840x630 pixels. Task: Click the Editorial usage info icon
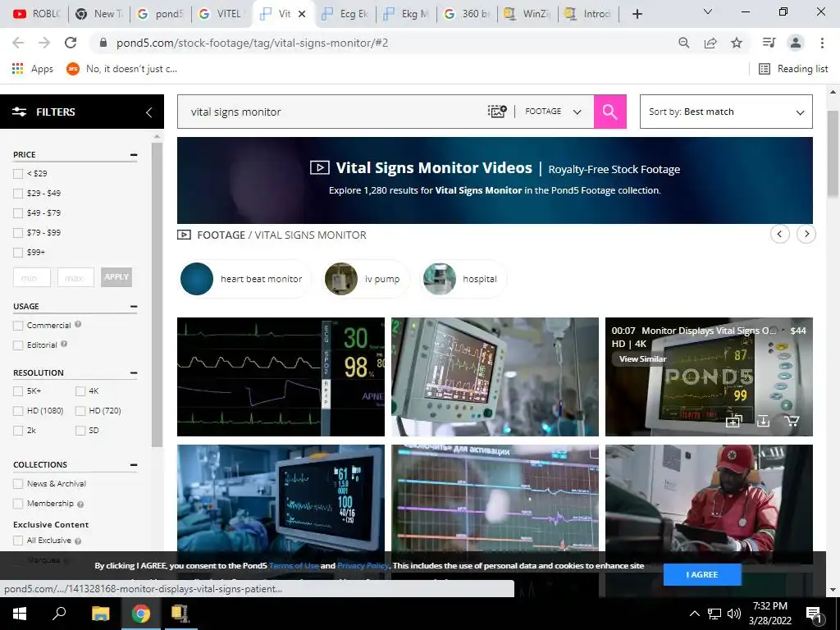tap(64, 344)
